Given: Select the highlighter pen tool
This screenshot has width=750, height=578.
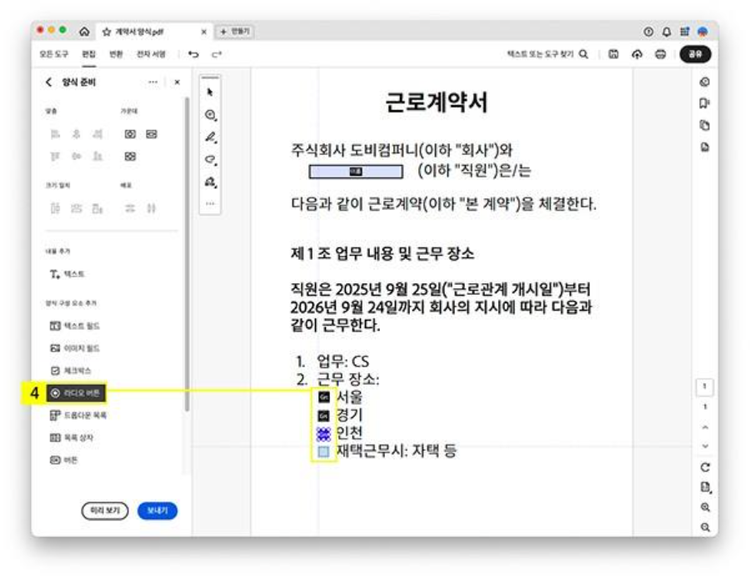Looking at the screenshot, I should (210, 137).
